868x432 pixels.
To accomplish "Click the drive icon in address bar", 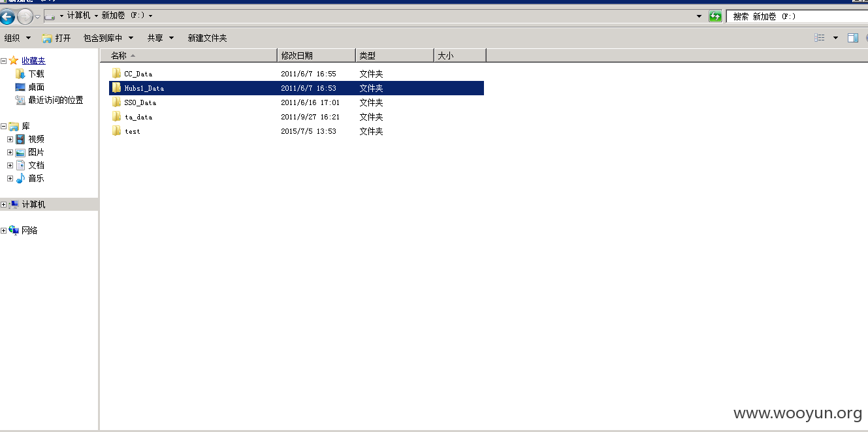I will [50, 16].
